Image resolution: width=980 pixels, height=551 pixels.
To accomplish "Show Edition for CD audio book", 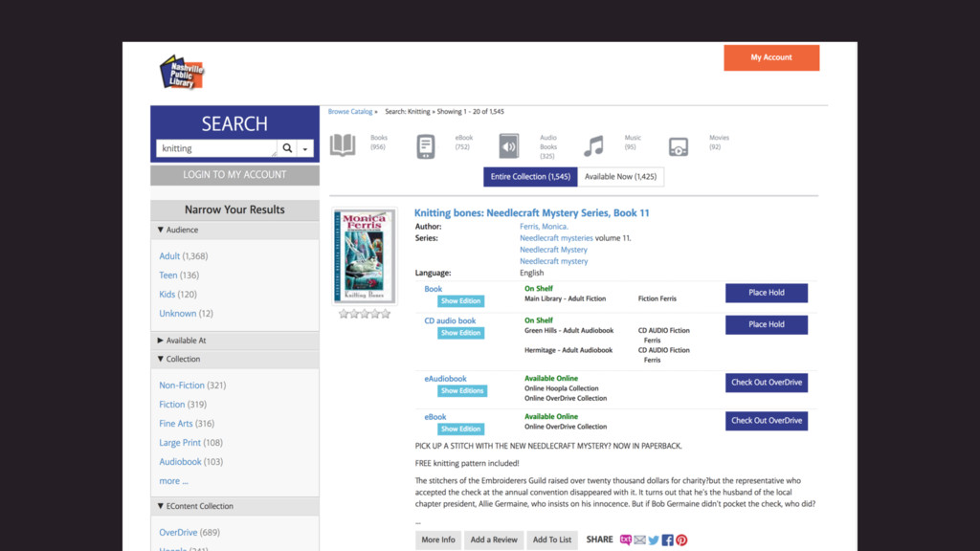I will pos(460,333).
